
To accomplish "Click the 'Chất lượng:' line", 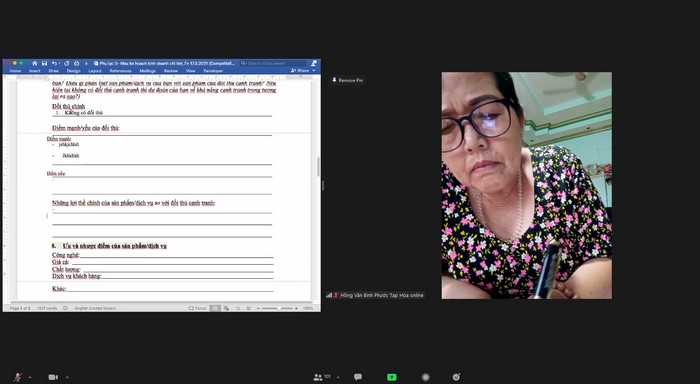I will click(x=162, y=269).
